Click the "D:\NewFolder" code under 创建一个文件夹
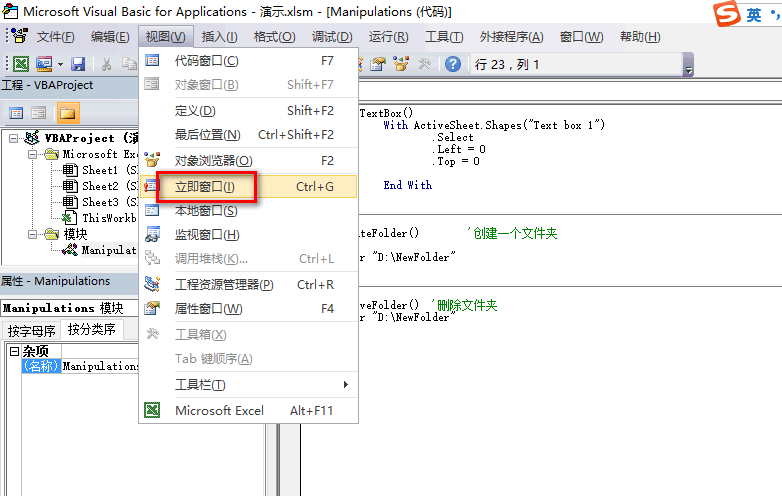Screen dimensions: 782x496 pos(414,257)
